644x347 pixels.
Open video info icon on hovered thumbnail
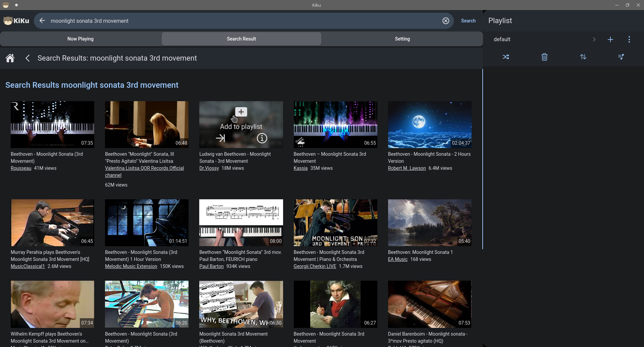coord(262,138)
